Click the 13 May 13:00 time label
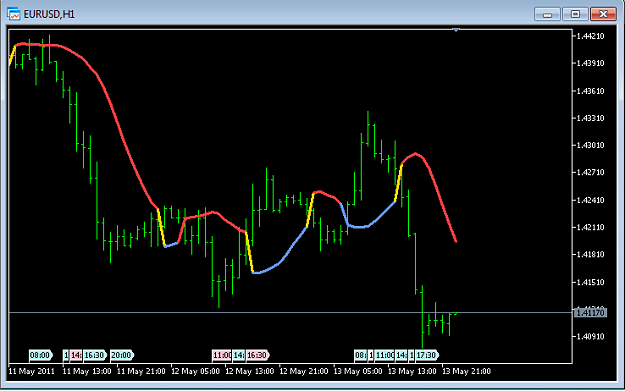 (412, 371)
